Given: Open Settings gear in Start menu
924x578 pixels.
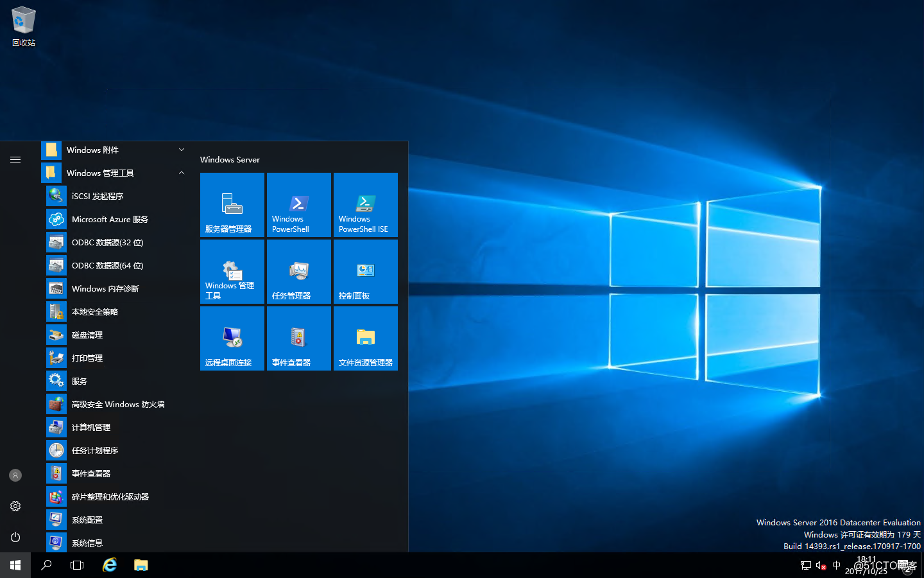Looking at the screenshot, I should [x=15, y=506].
